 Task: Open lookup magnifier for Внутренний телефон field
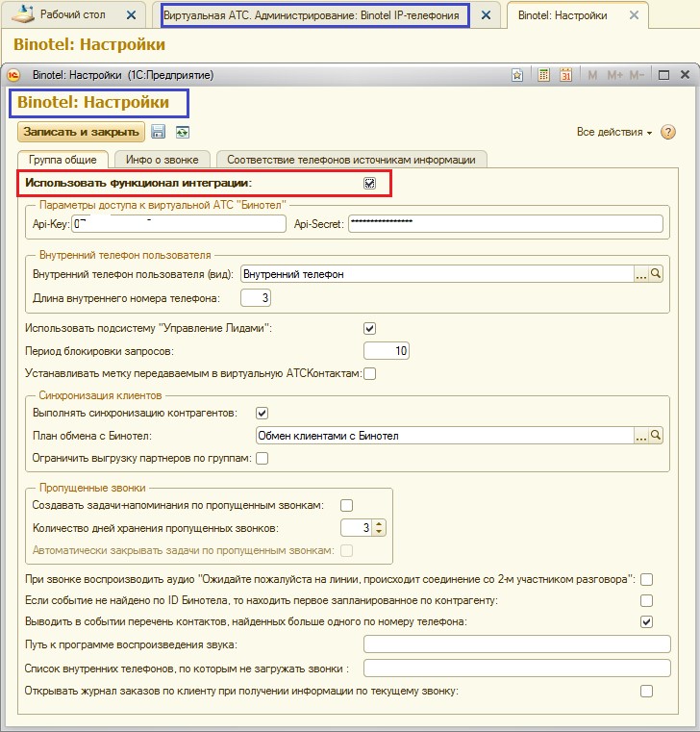click(x=656, y=274)
